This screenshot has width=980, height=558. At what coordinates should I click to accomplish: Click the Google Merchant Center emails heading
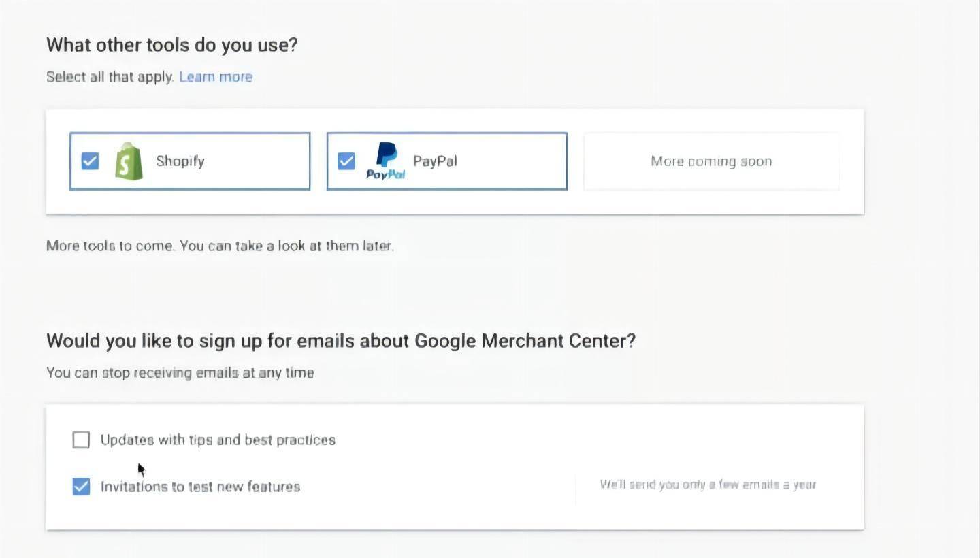pyautogui.click(x=341, y=340)
